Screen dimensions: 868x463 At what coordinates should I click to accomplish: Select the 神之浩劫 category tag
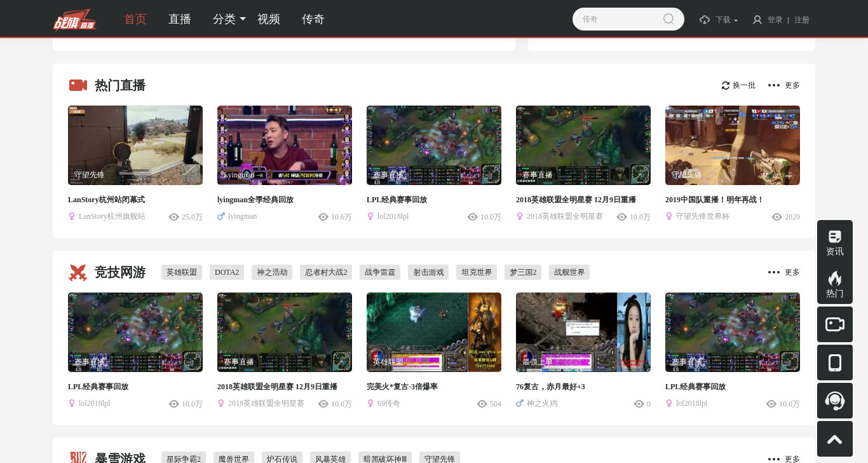(272, 272)
